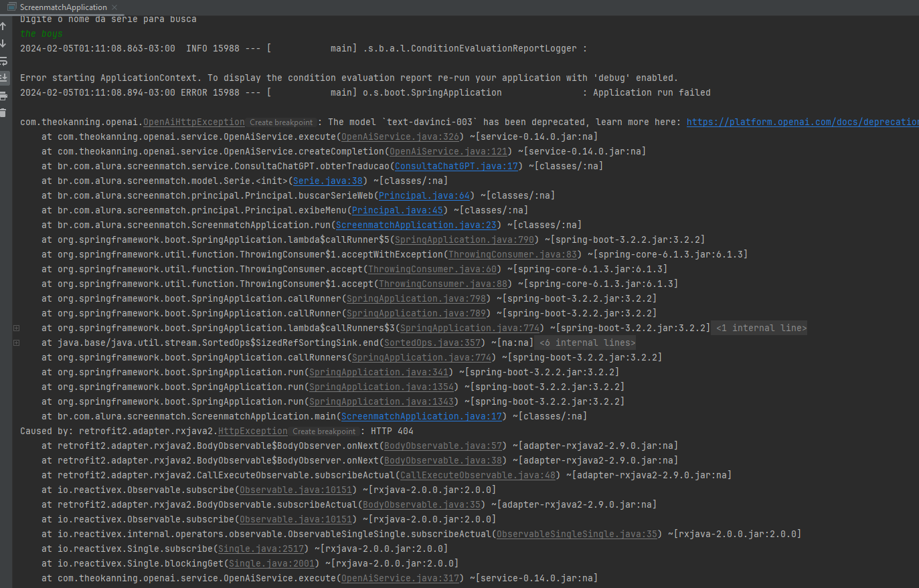Open BodyObservable.java:38 link
This screenshot has height=588, width=919.
443,460
